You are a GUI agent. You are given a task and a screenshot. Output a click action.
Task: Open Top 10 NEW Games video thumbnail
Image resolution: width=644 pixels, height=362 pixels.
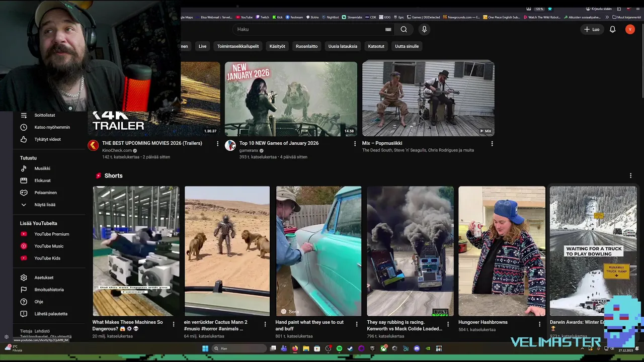coord(291,99)
